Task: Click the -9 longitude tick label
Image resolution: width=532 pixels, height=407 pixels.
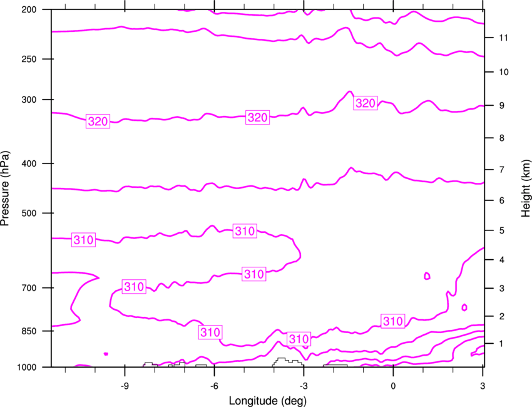Action: pos(125,386)
